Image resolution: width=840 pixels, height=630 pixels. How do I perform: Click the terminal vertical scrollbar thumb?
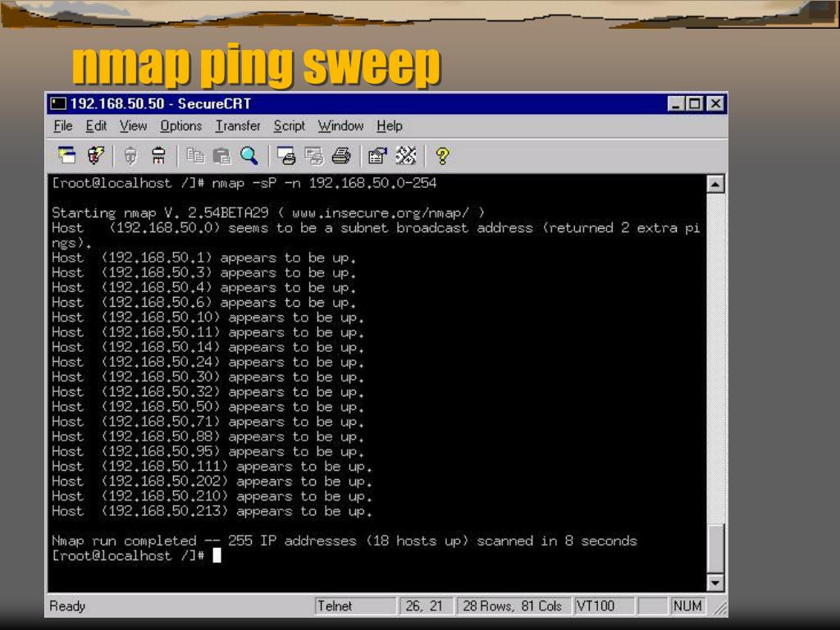pos(715,547)
